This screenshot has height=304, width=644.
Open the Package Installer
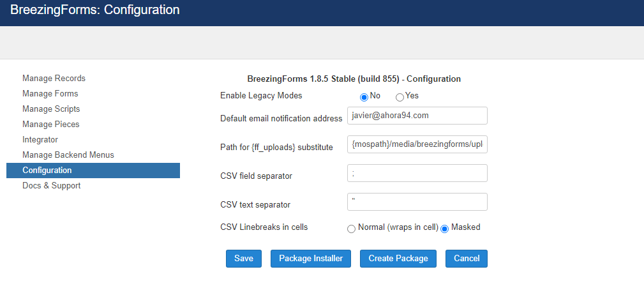[x=311, y=259]
